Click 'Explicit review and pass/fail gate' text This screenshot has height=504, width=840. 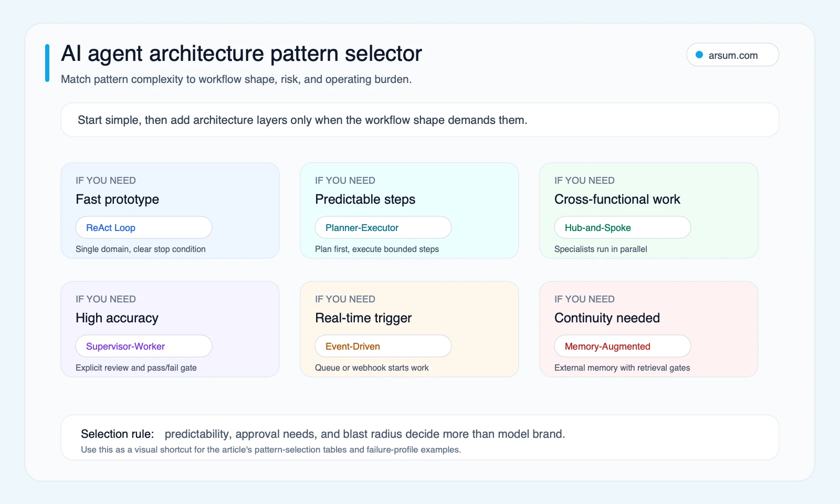[x=136, y=367]
